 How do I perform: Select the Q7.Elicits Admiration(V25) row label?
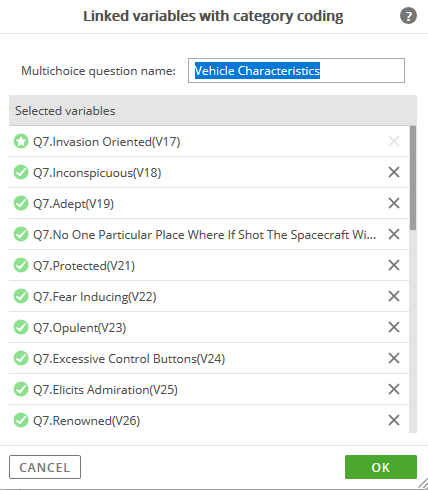tap(105, 390)
